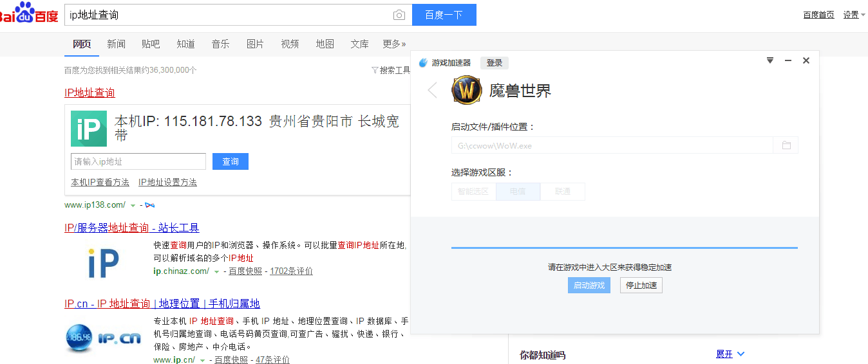Click the back arrow in game accelerator
Viewport: 868px width, 364px height.
pos(433,91)
